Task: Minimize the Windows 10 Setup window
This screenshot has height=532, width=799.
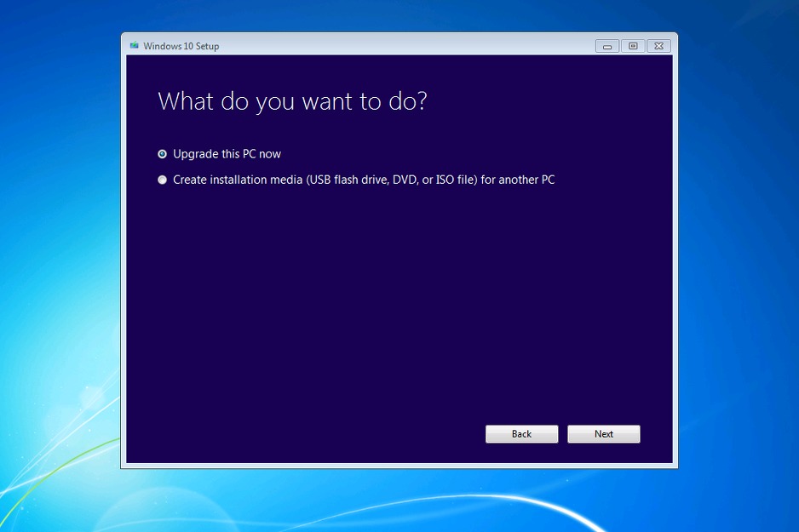Action: tap(606, 46)
